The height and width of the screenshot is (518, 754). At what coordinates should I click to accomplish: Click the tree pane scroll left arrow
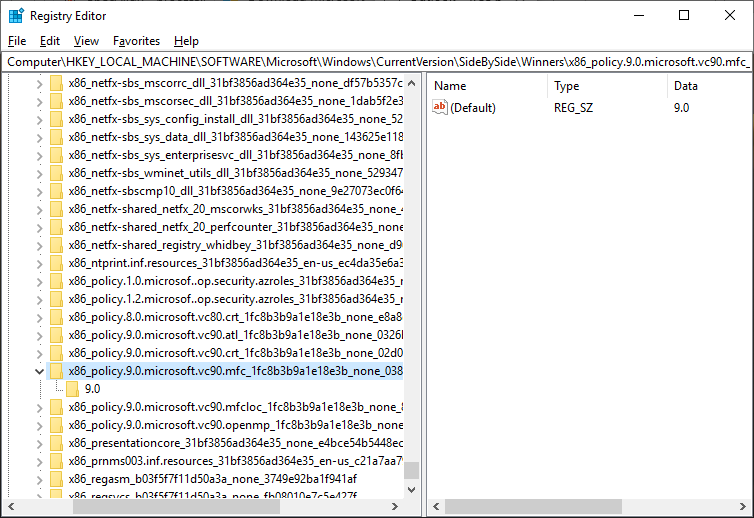click(11, 506)
